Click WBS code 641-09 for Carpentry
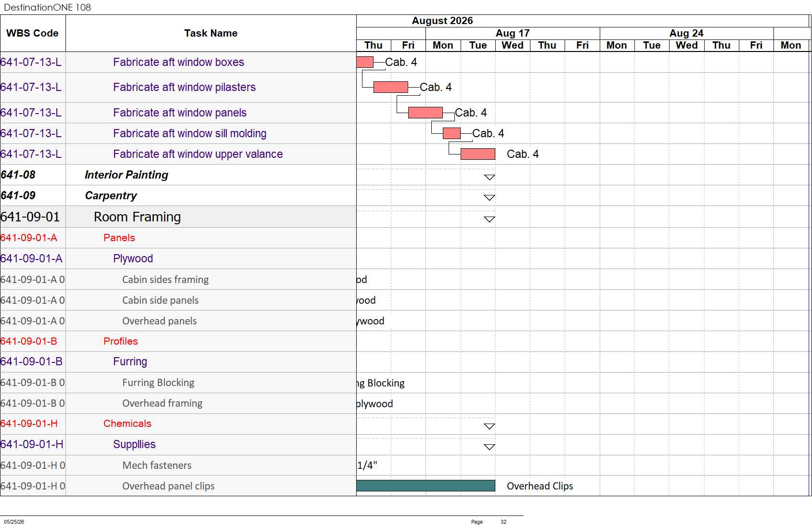812x528 pixels. point(18,195)
